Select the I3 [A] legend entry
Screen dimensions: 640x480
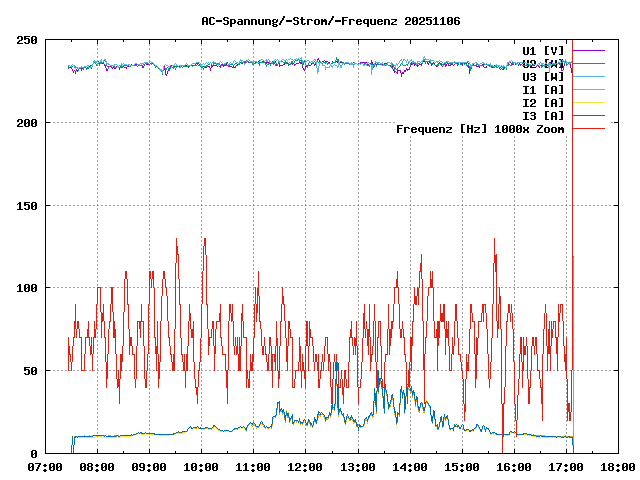click(543, 115)
